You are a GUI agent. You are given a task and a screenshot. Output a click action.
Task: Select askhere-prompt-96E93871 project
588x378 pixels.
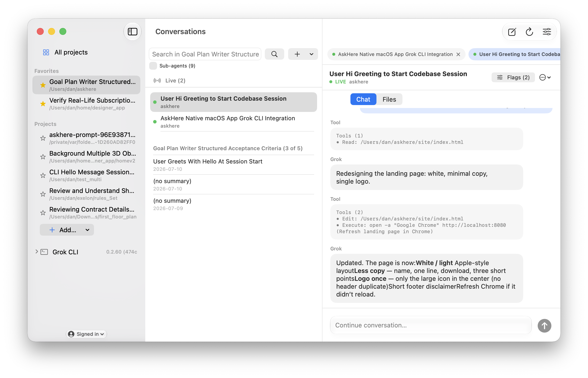pyautogui.click(x=86, y=138)
